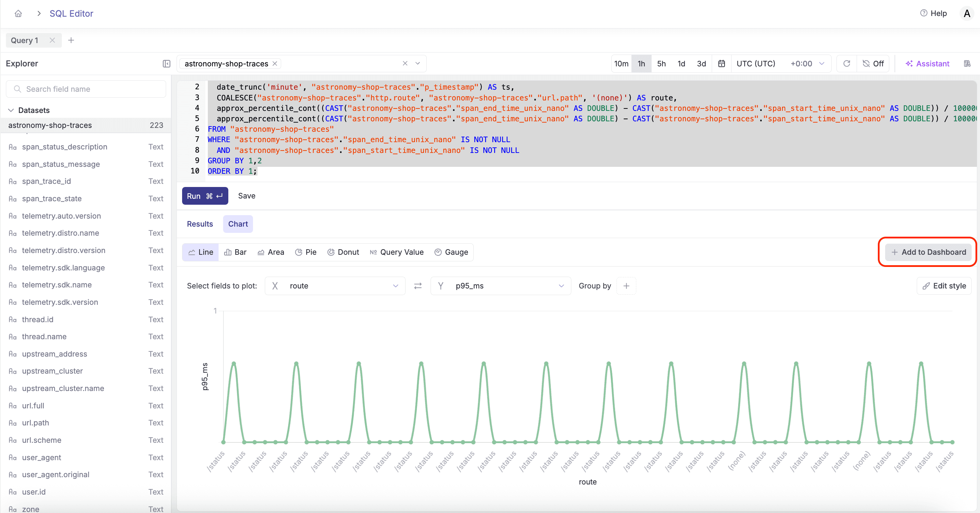Collapse the Explorer panel
Viewport: 980px width, 513px height.
(166, 64)
